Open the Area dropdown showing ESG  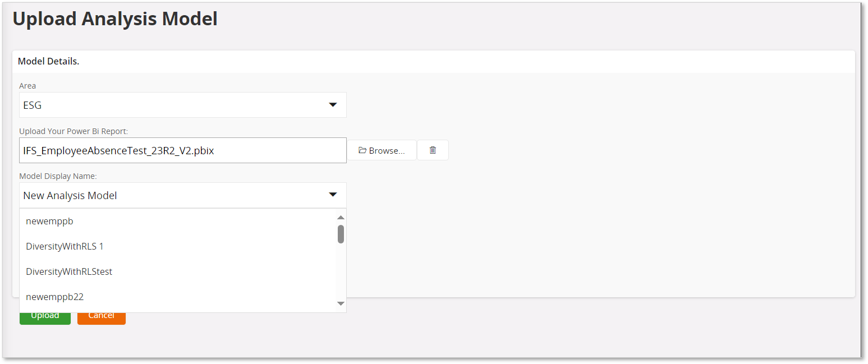[183, 105]
